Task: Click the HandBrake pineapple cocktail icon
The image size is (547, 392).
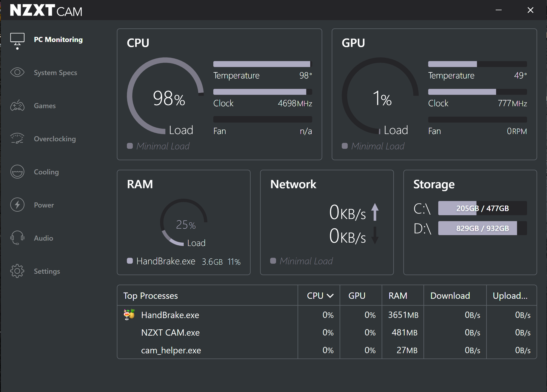Action: [x=129, y=314]
